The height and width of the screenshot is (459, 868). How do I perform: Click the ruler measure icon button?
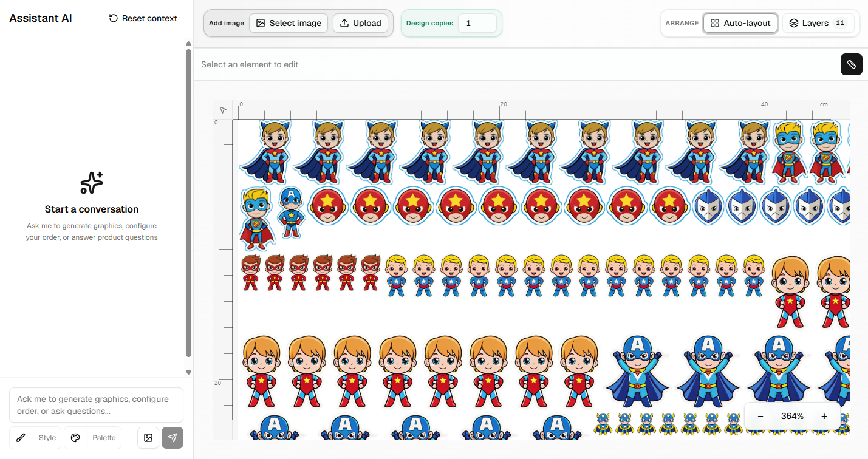(851, 64)
